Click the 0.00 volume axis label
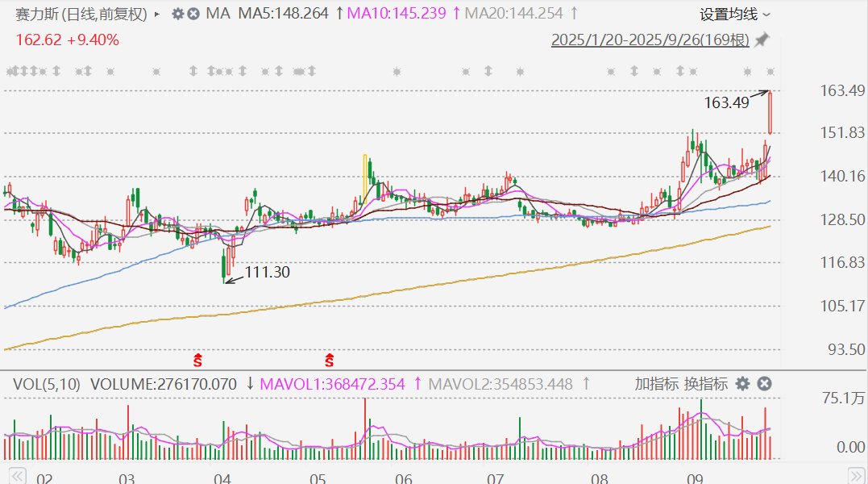 point(850,446)
